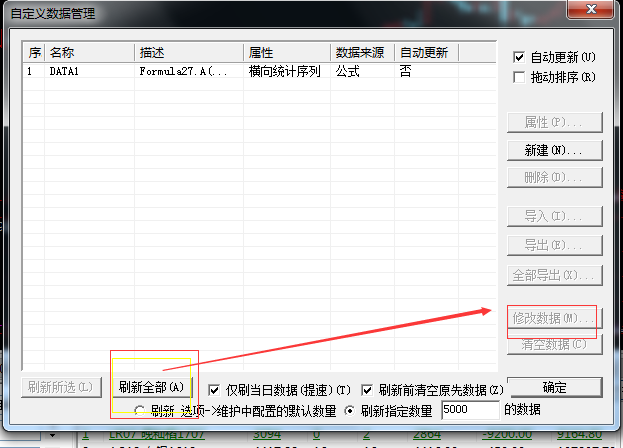Click the 5000 quantity input field
This screenshot has width=623, height=448.
tap(468, 410)
